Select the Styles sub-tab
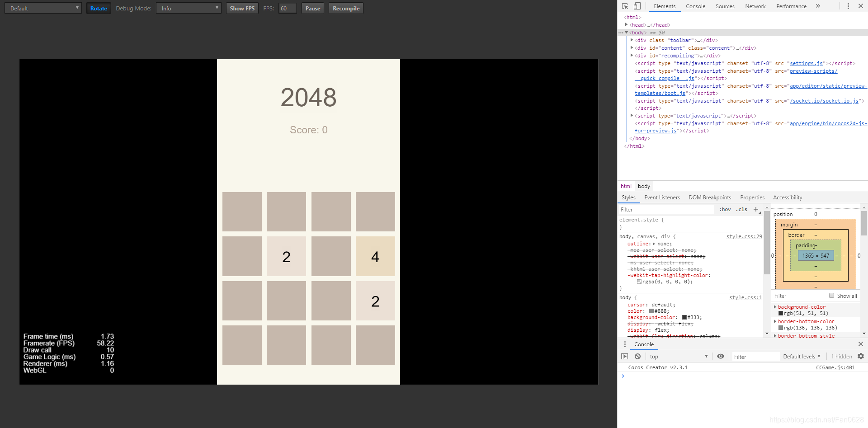868x428 pixels. (x=628, y=198)
